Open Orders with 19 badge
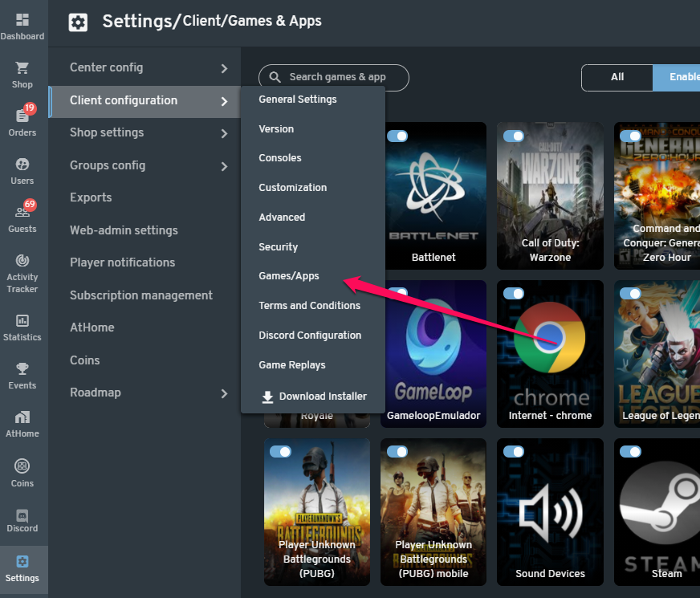This screenshot has height=598, width=700. [x=22, y=116]
